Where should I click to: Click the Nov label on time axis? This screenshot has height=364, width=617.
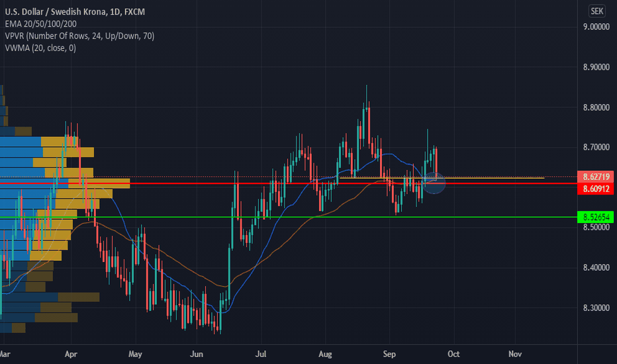click(514, 354)
